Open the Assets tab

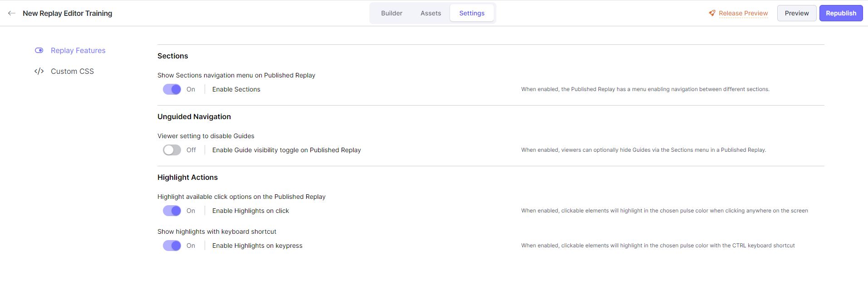click(x=431, y=13)
